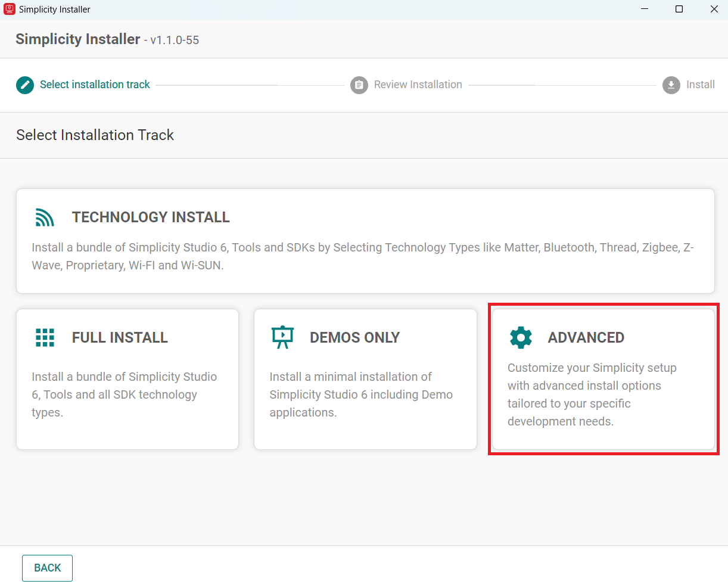Click the Select Installation Track page header
This screenshot has width=728, height=584.
[x=95, y=135]
